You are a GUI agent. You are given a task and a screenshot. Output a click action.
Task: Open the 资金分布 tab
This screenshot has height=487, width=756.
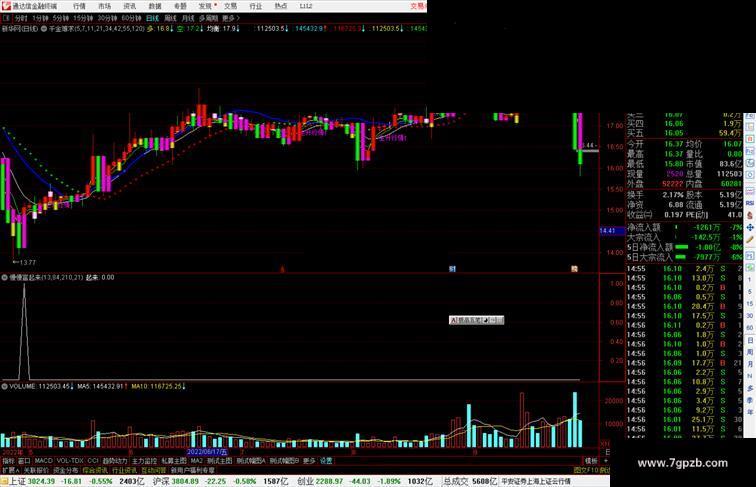click(x=66, y=470)
